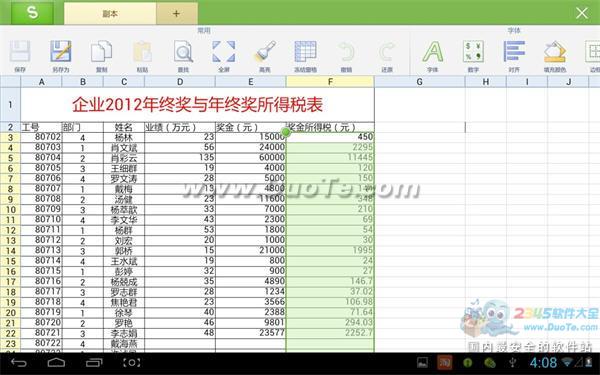Select column H header
Screen dimensions: 600x375
[x=486, y=82]
